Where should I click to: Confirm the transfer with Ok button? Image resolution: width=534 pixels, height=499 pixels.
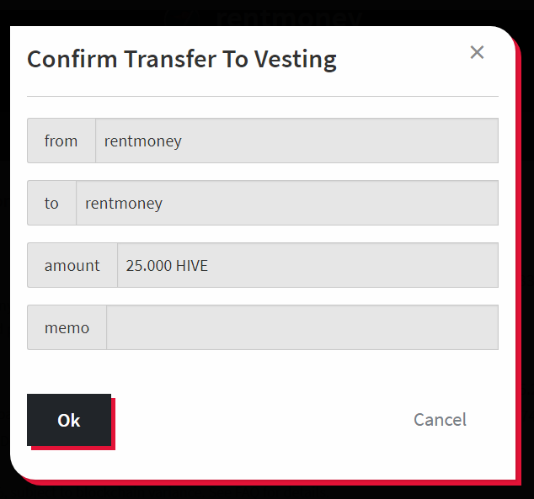click(x=69, y=420)
